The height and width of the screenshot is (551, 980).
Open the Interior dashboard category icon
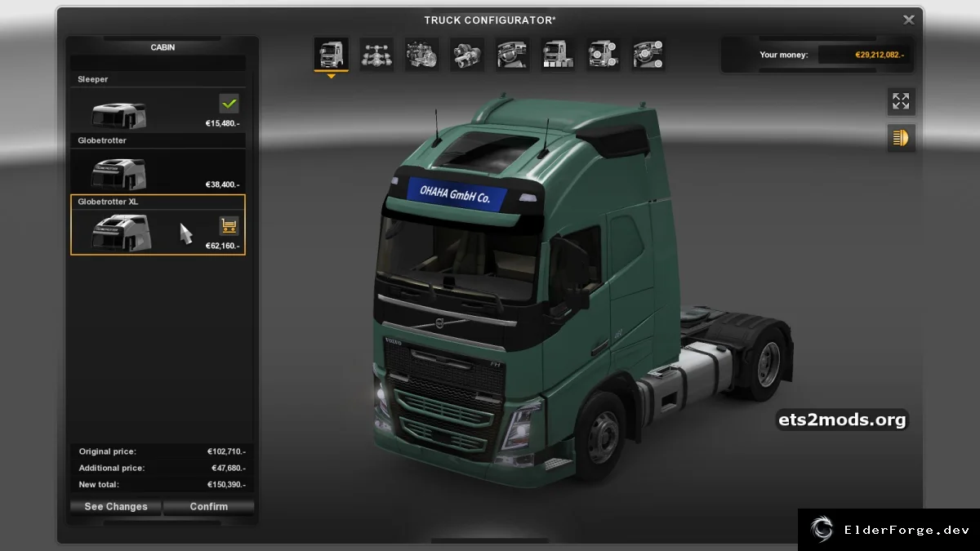512,55
